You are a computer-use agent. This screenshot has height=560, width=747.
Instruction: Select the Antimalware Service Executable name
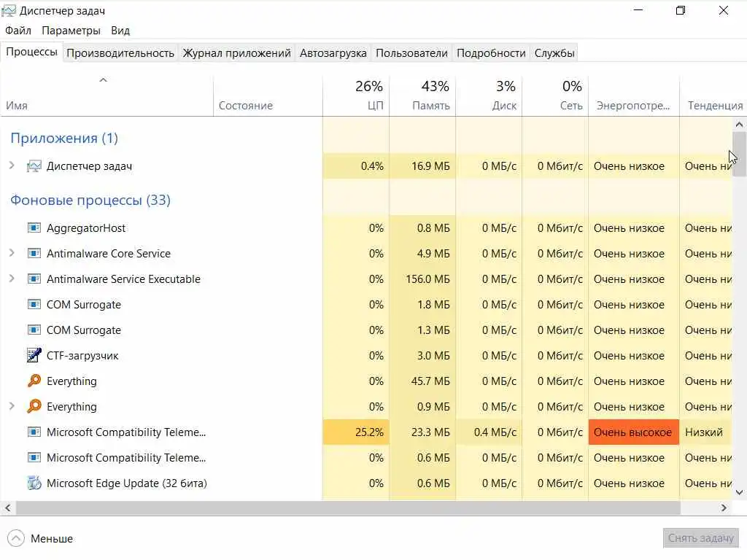[x=123, y=279]
